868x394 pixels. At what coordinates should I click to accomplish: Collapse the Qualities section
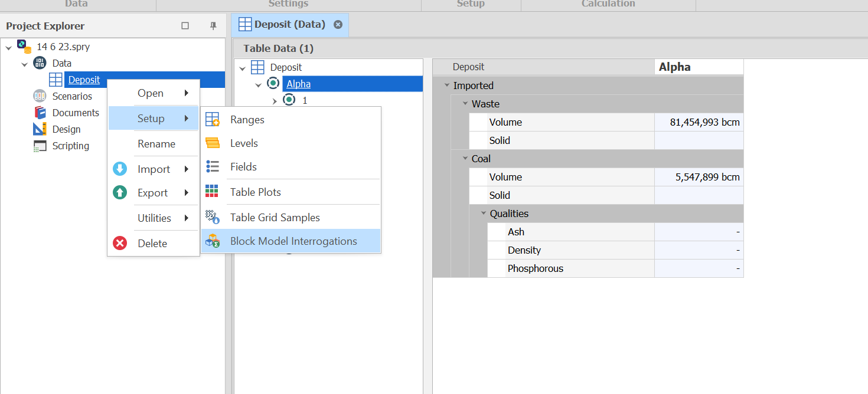(x=484, y=214)
